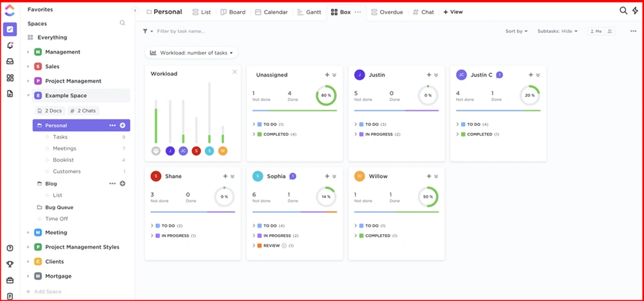
Task: Open the Dashboards grid icon
Action: (10, 78)
